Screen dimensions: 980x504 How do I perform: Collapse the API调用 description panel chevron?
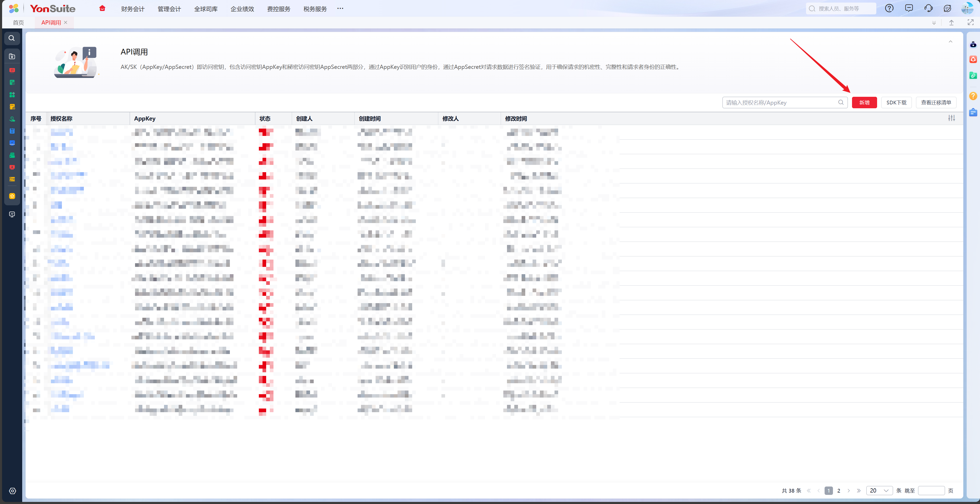pos(950,42)
